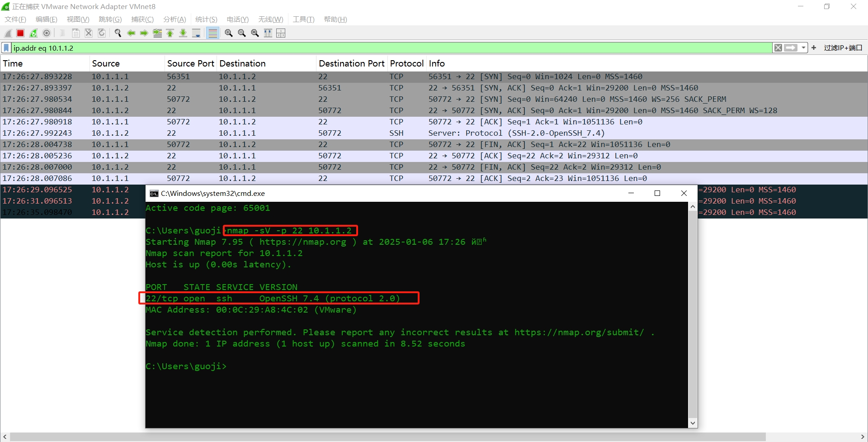Open the 分析(A) menu
Viewport: 868px width, 442px height.
pyautogui.click(x=175, y=19)
